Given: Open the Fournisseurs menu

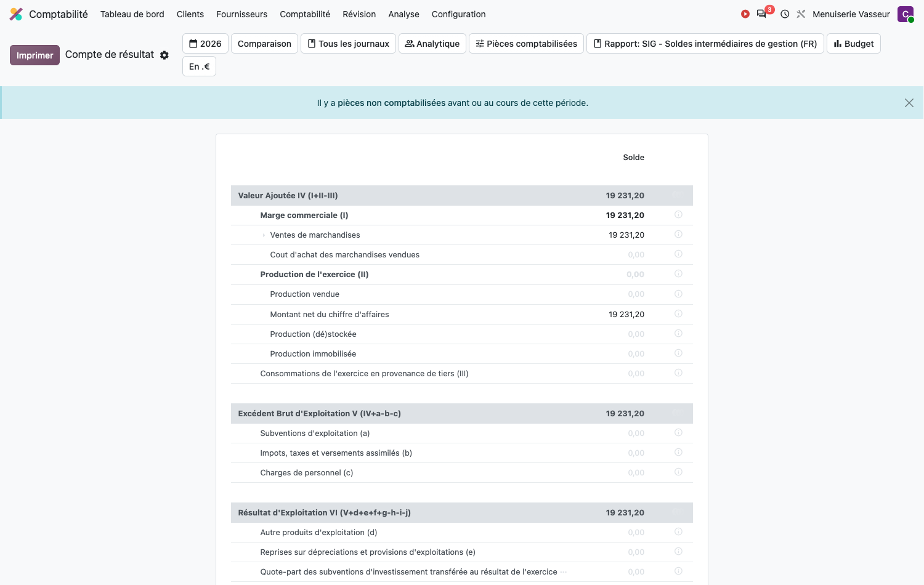Looking at the screenshot, I should tap(242, 14).
